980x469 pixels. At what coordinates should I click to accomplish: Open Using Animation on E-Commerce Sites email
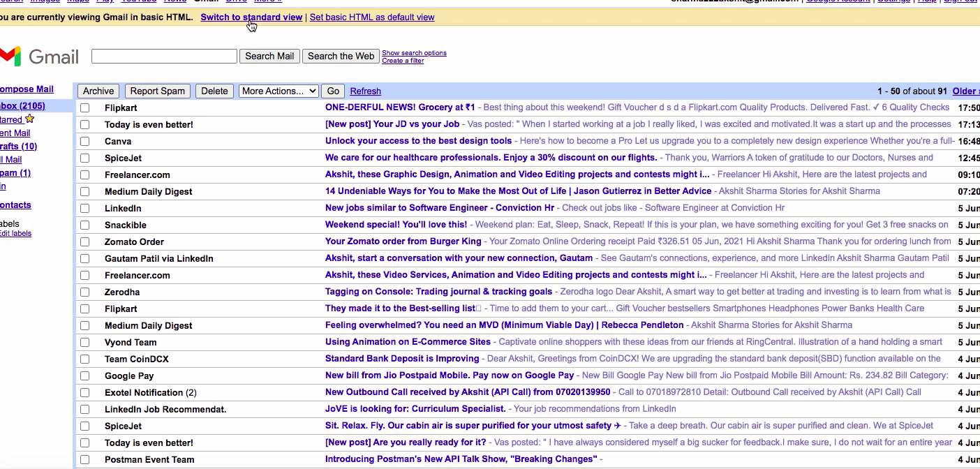pyautogui.click(x=408, y=341)
